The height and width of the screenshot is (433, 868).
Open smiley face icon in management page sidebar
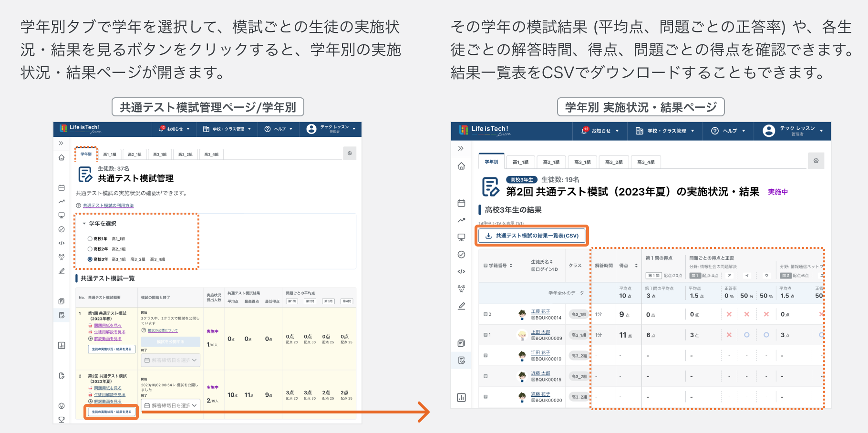(x=62, y=406)
